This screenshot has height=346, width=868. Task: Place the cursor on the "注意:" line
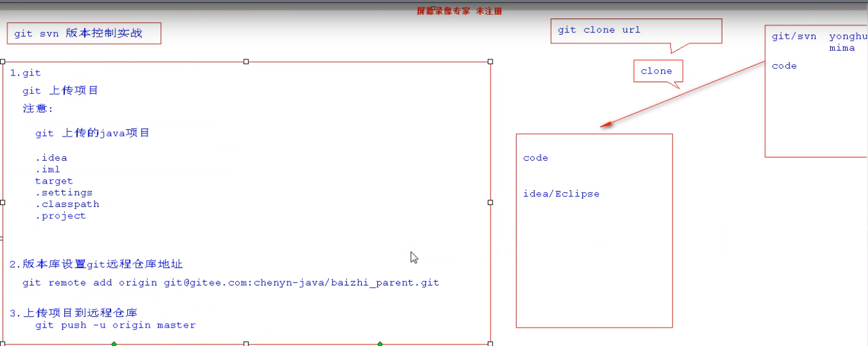point(38,109)
